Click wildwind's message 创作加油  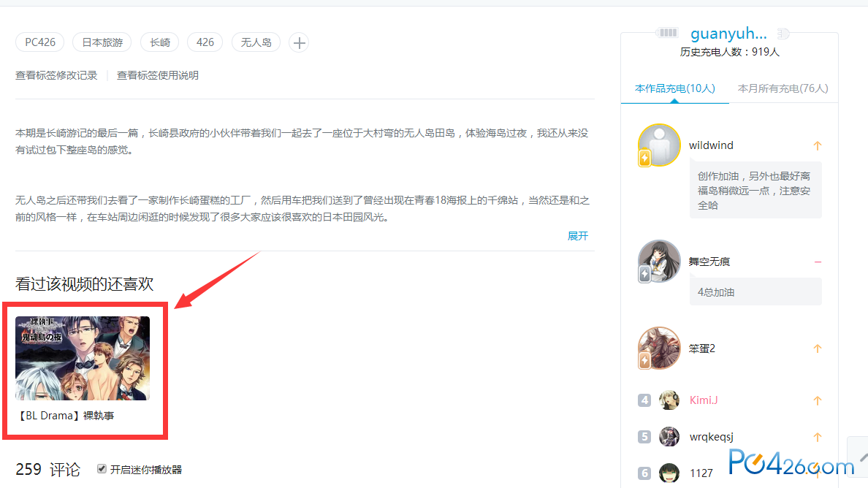tap(755, 191)
